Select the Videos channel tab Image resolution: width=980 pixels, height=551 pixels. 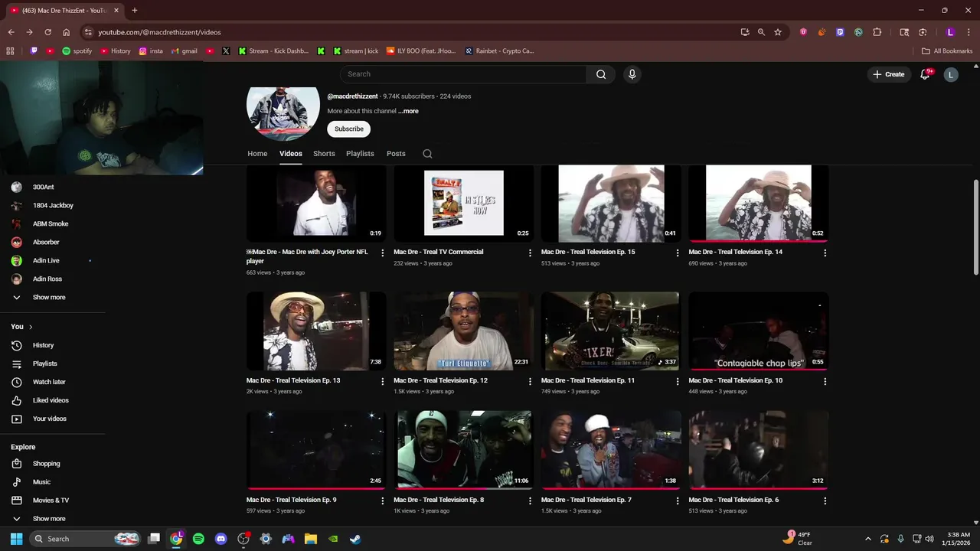pyautogui.click(x=291, y=154)
